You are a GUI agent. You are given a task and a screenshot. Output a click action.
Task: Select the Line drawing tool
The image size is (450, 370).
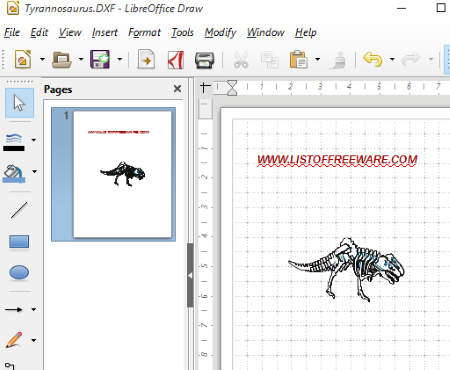19,210
